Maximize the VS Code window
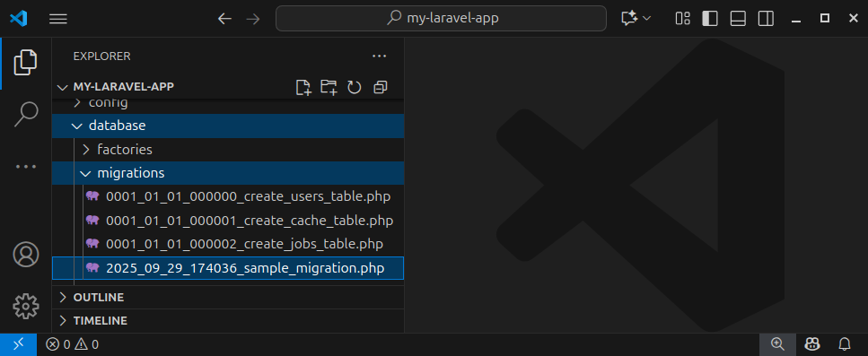This screenshot has height=356, width=868. [825, 19]
